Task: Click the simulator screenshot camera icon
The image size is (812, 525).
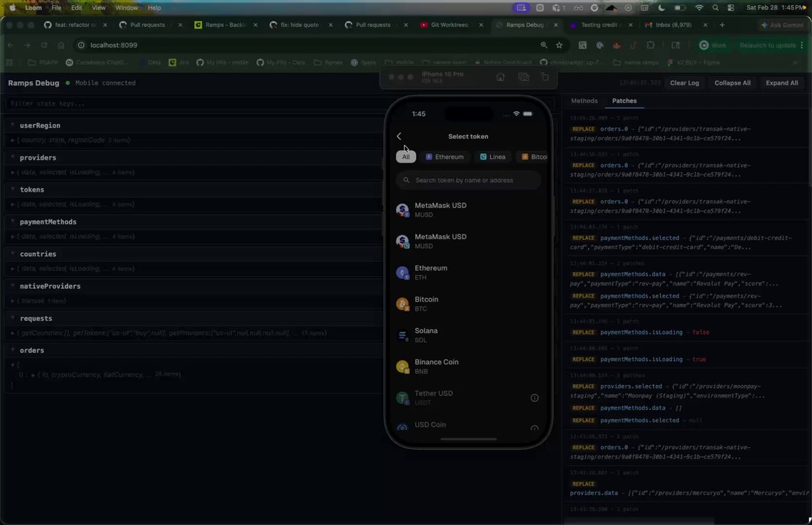Action: click(x=524, y=77)
